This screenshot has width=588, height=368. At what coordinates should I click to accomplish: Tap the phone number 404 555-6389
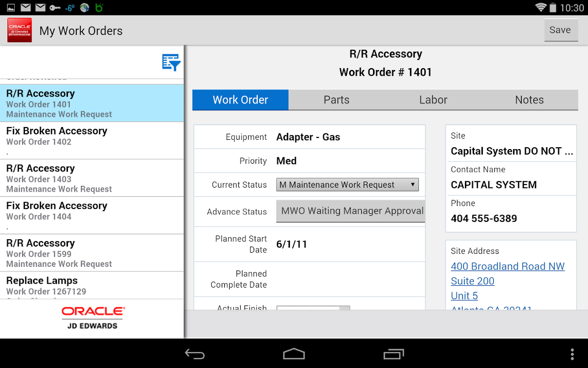pos(484,218)
